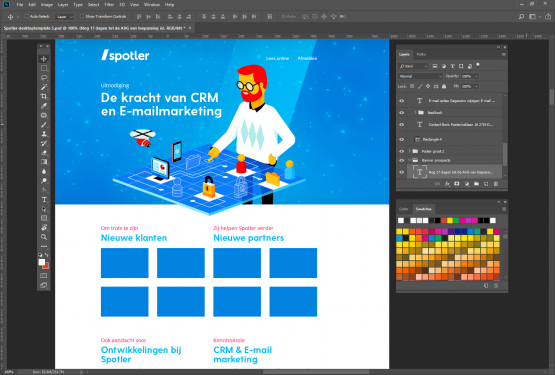Click the delete layer trash icon
Viewport: 555px width, 375px height.
(496, 184)
